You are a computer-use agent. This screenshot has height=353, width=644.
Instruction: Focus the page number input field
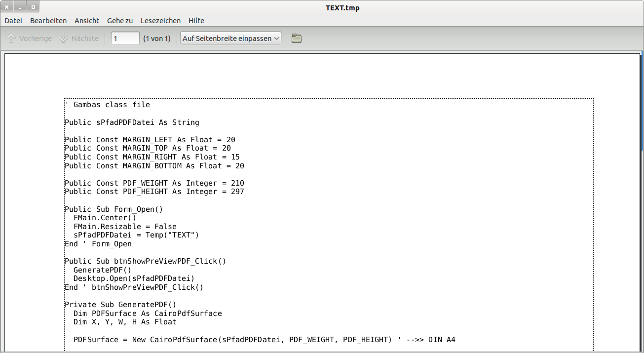tap(125, 39)
